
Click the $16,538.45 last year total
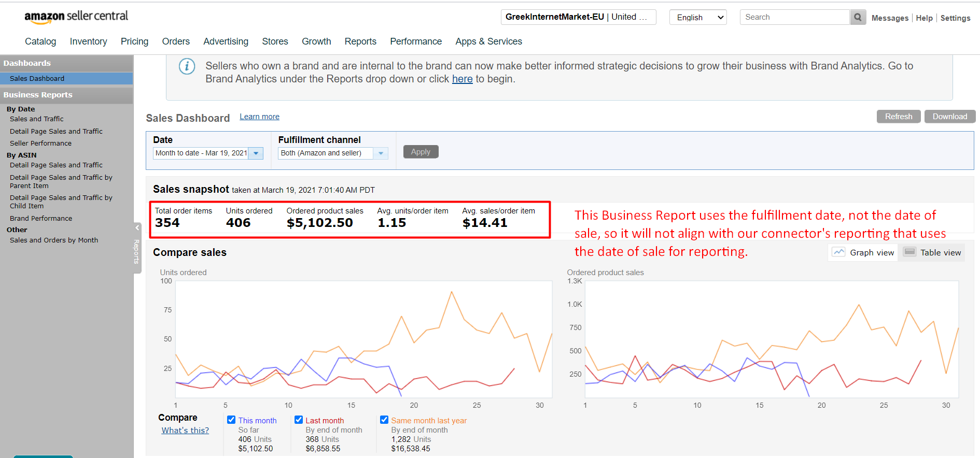(411, 449)
